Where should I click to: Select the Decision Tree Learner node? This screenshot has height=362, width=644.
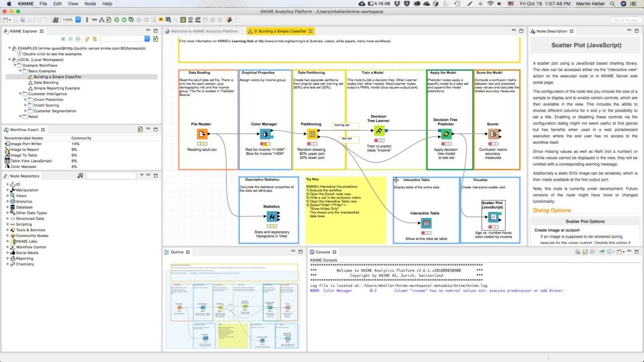click(379, 131)
